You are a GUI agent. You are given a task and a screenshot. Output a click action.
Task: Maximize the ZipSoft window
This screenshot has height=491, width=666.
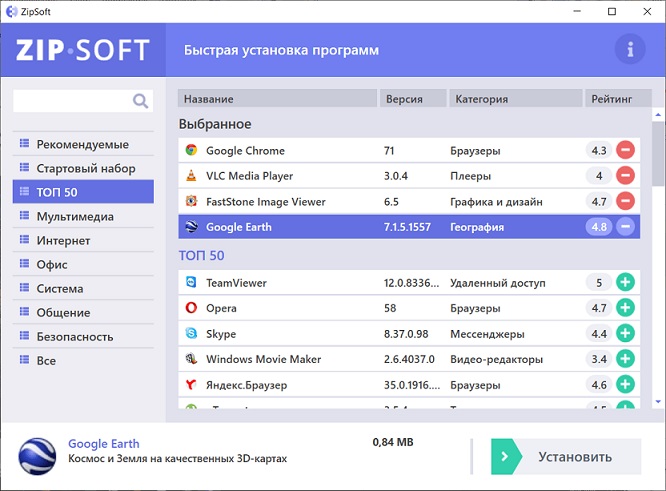(x=612, y=11)
